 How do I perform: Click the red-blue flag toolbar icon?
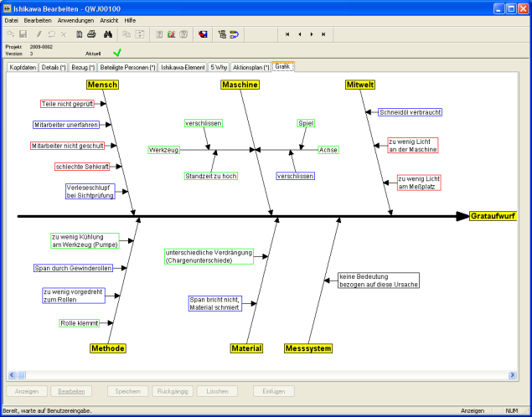coord(203,34)
